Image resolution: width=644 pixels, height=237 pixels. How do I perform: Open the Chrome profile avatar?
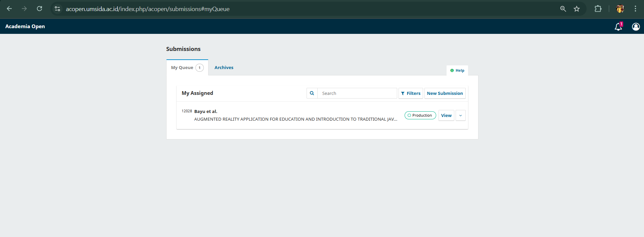[620, 9]
